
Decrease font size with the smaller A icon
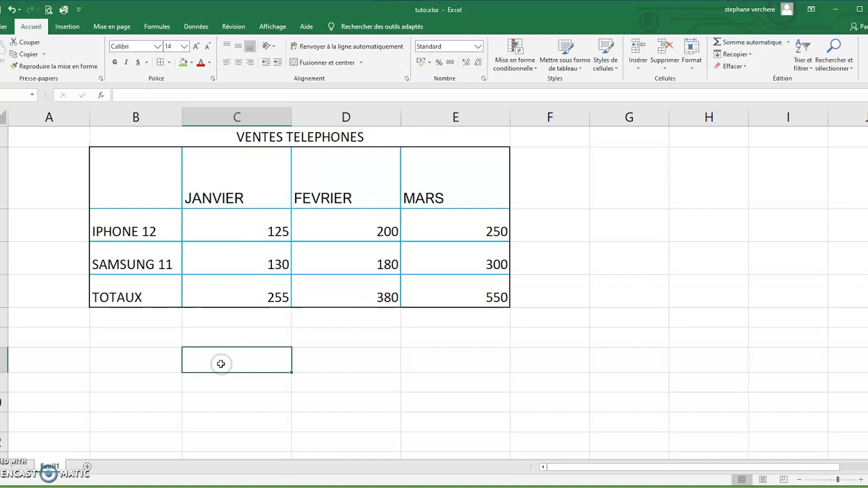pyautogui.click(x=208, y=46)
